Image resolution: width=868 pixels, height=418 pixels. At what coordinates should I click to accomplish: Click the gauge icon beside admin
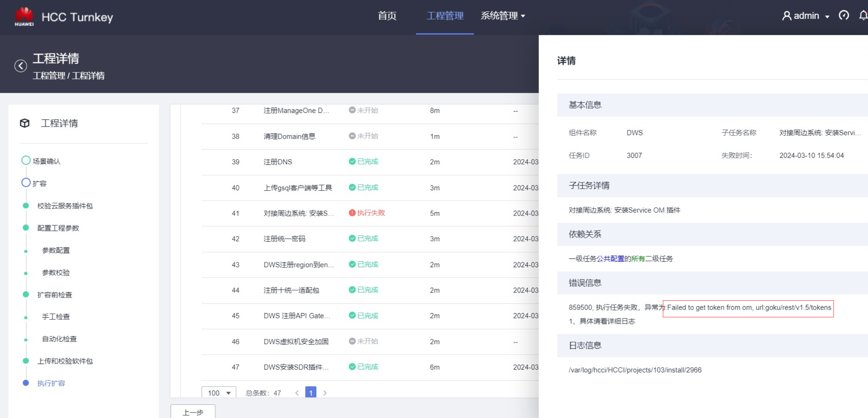844,15
